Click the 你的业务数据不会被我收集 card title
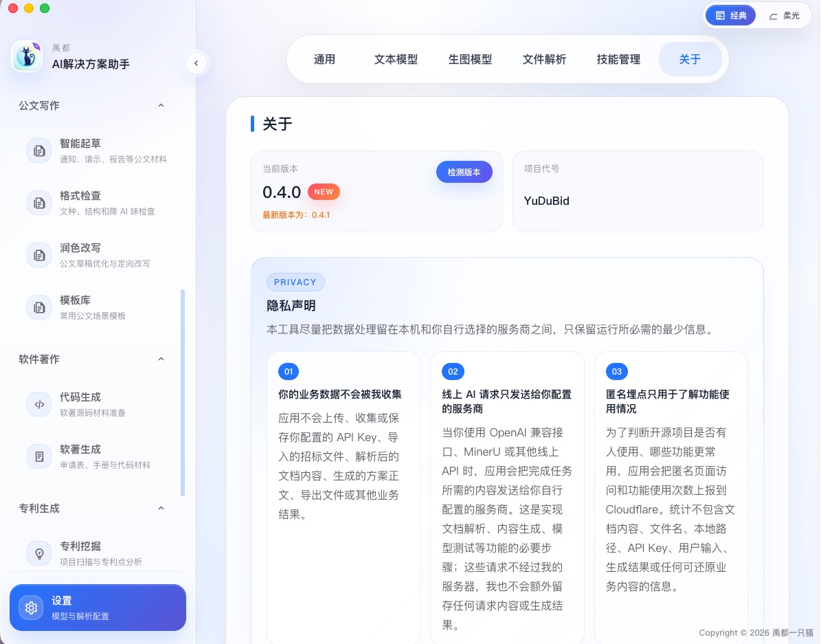Viewport: 821px width, 644px height. pos(340,394)
